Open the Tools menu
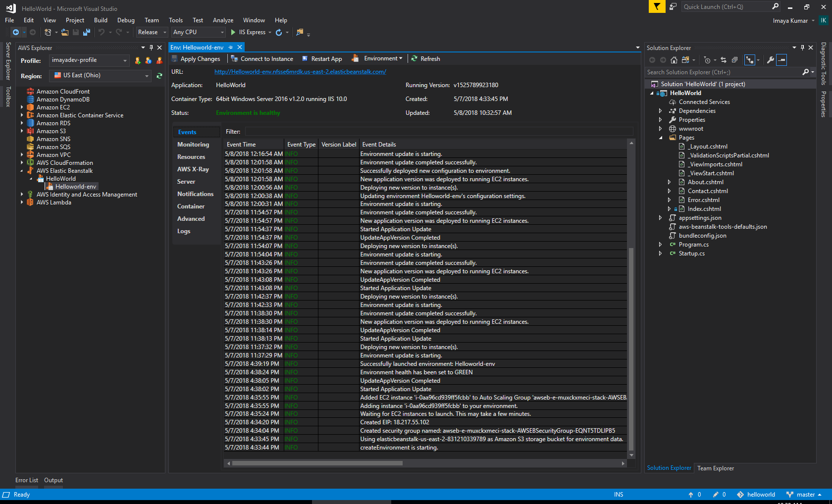The image size is (832, 504). 176,20
